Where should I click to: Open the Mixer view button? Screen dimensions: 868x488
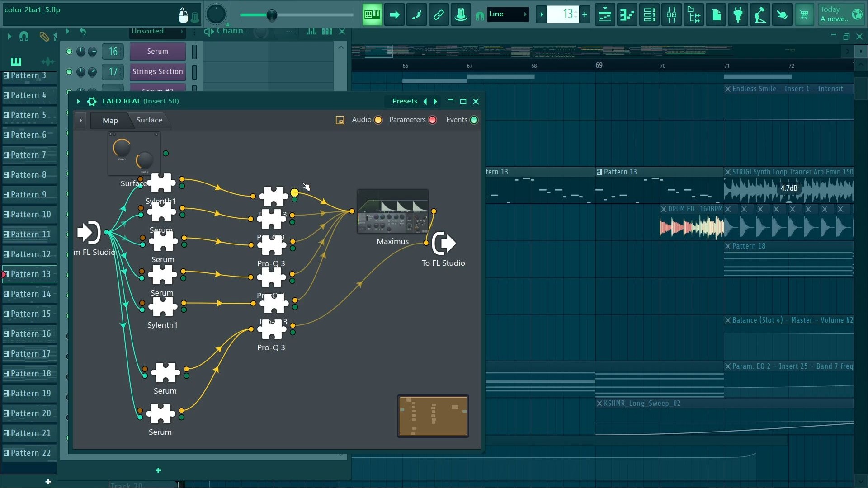click(x=671, y=14)
